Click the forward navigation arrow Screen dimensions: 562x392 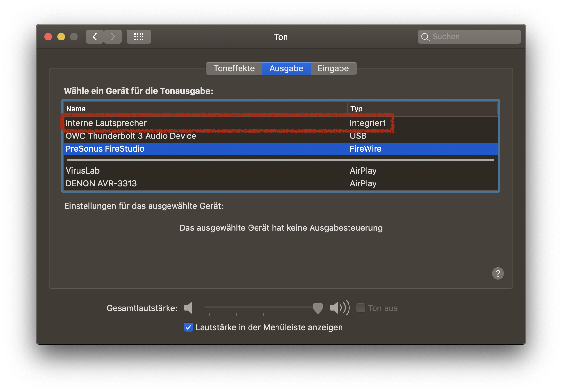pyautogui.click(x=113, y=37)
